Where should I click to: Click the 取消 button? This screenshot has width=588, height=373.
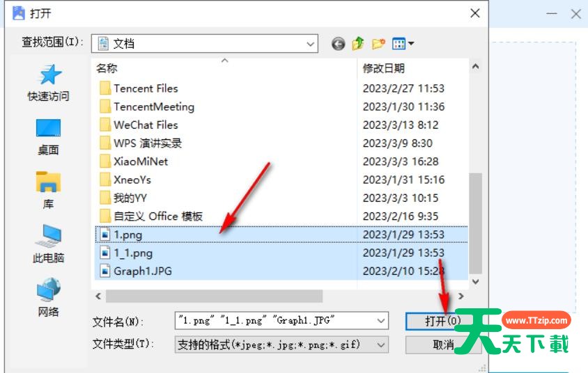pos(443,344)
